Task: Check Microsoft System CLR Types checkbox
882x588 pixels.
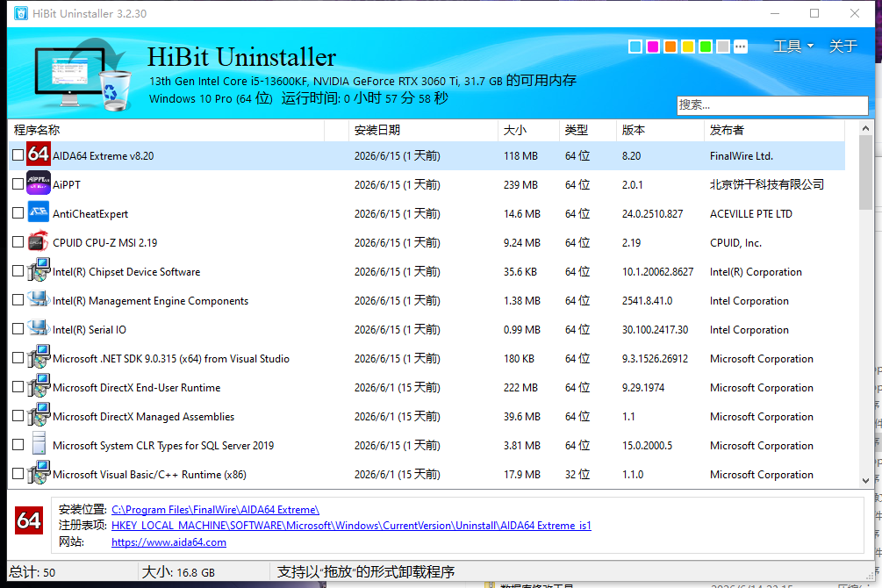Action: tap(18, 445)
